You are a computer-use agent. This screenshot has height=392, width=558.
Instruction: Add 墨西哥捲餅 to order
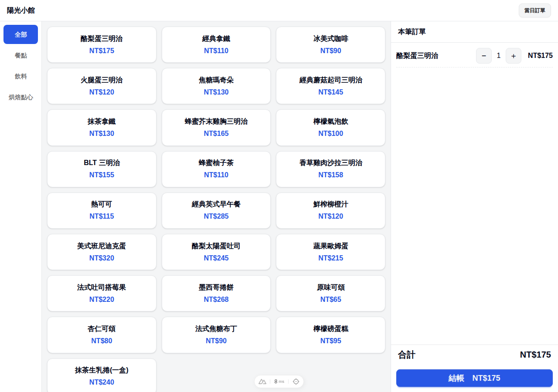click(x=216, y=294)
